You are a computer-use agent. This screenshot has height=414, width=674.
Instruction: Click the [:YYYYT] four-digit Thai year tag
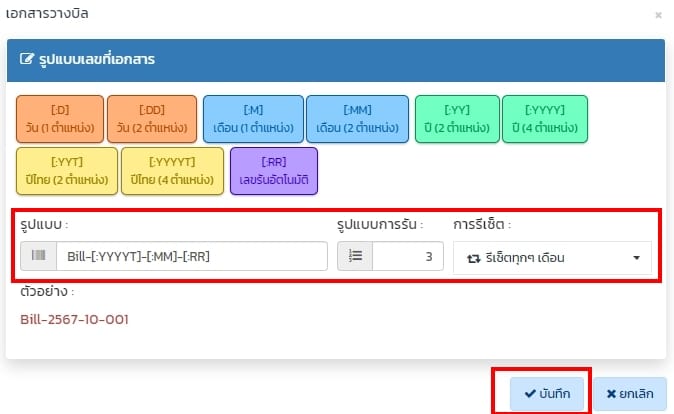coord(171,171)
